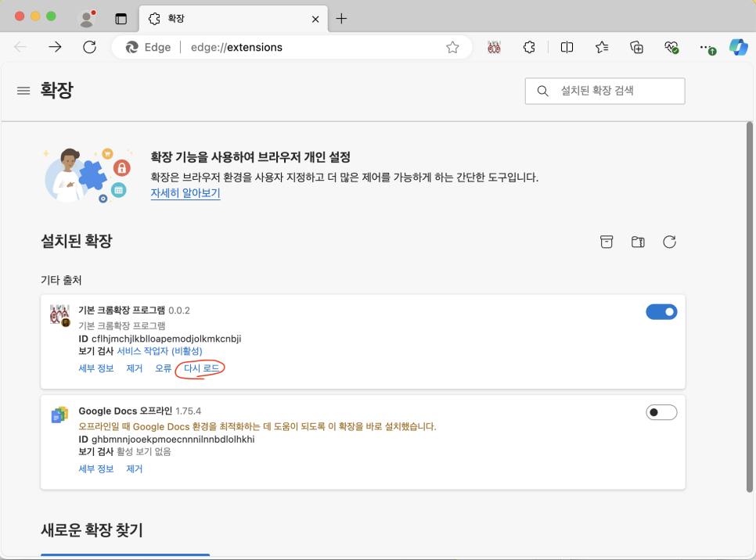Open a new tab with plus button
The image size is (756, 560).
click(341, 18)
